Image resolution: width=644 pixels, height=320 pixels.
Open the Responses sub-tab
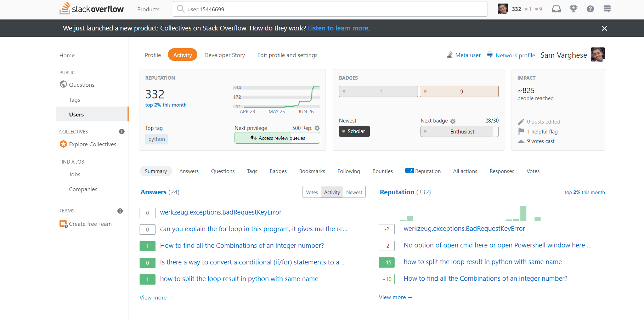point(502,171)
